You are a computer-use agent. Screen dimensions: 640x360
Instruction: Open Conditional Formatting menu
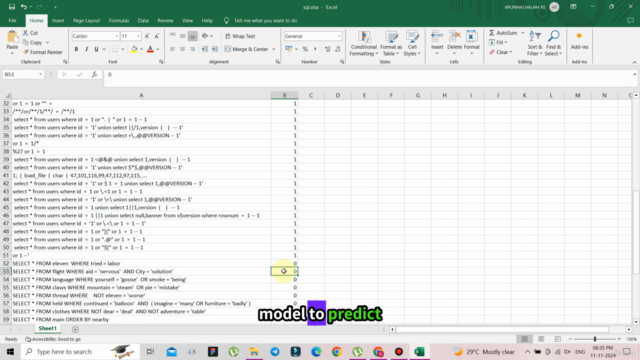click(363, 43)
